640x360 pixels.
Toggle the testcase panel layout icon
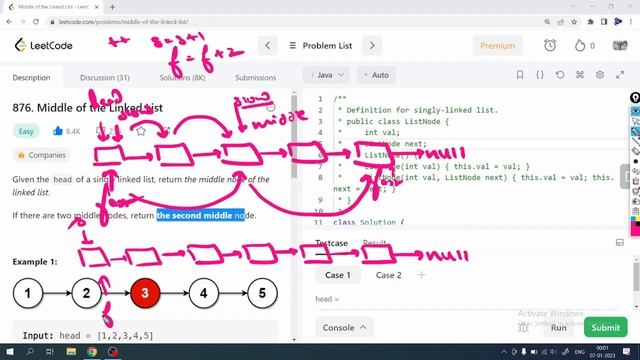(x=620, y=243)
